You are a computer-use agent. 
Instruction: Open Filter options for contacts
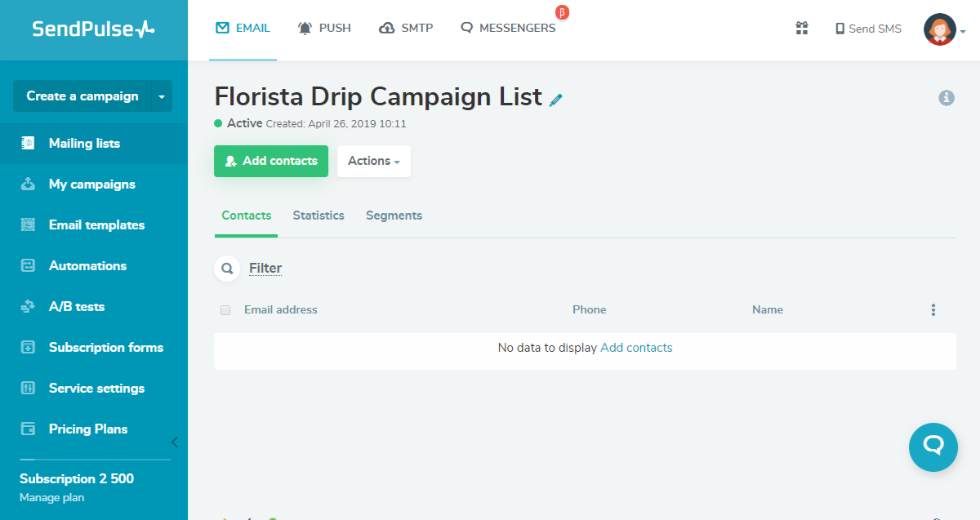point(265,268)
